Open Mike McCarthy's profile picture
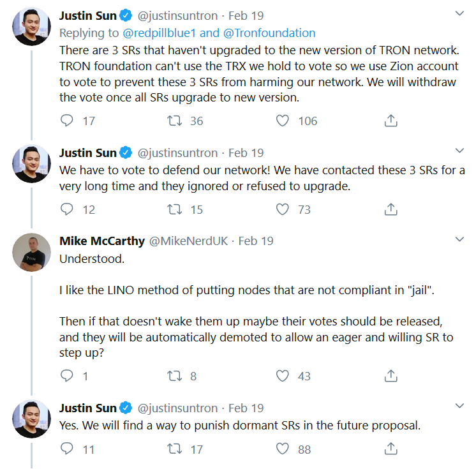476x469 pixels. 31,252
